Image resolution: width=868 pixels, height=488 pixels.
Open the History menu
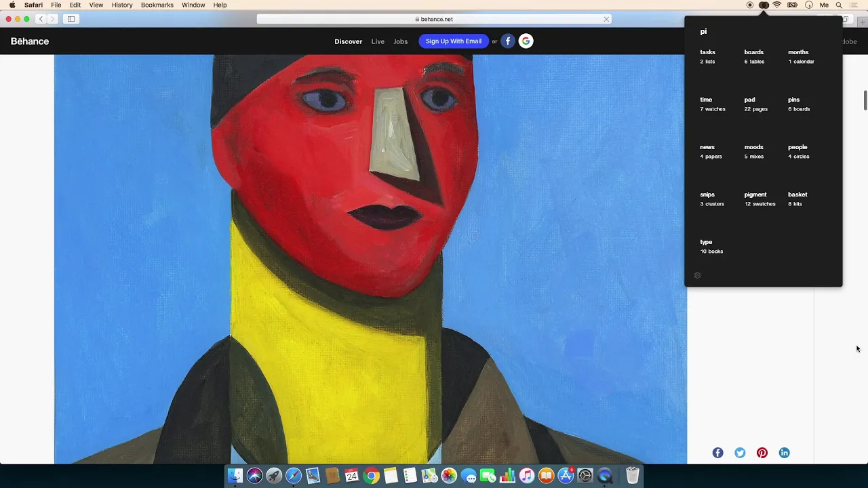pyautogui.click(x=122, y=5)
